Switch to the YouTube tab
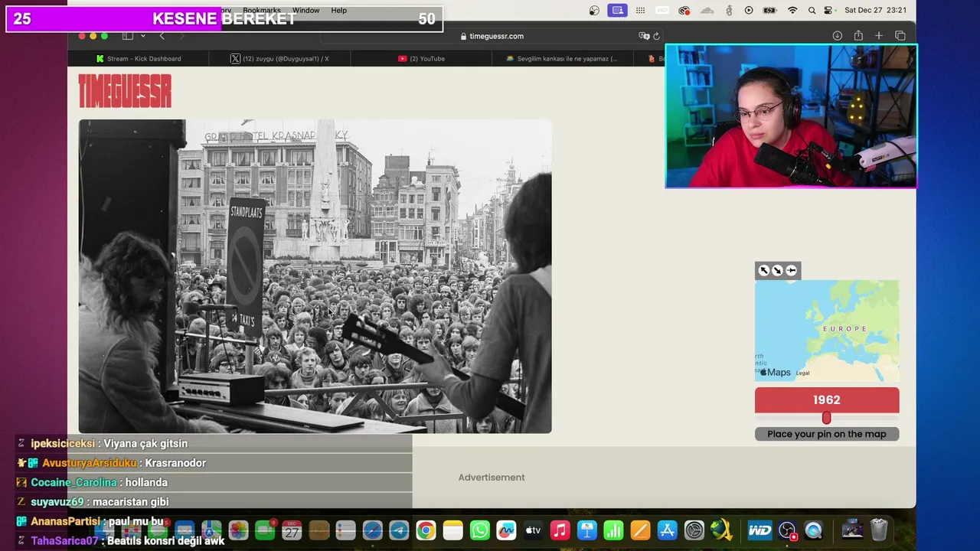 pyautogui.click(x=421, y=58)
